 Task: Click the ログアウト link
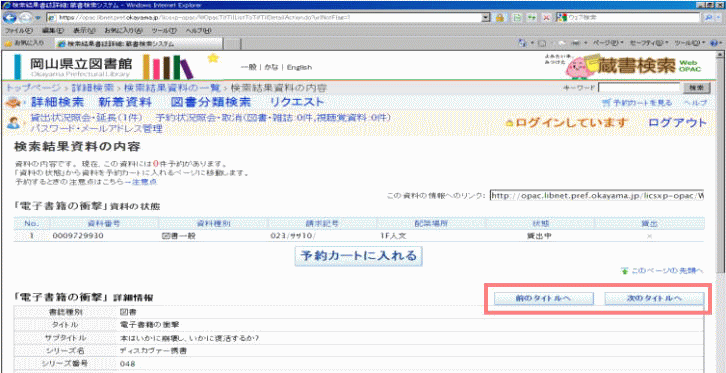[677, 123]
